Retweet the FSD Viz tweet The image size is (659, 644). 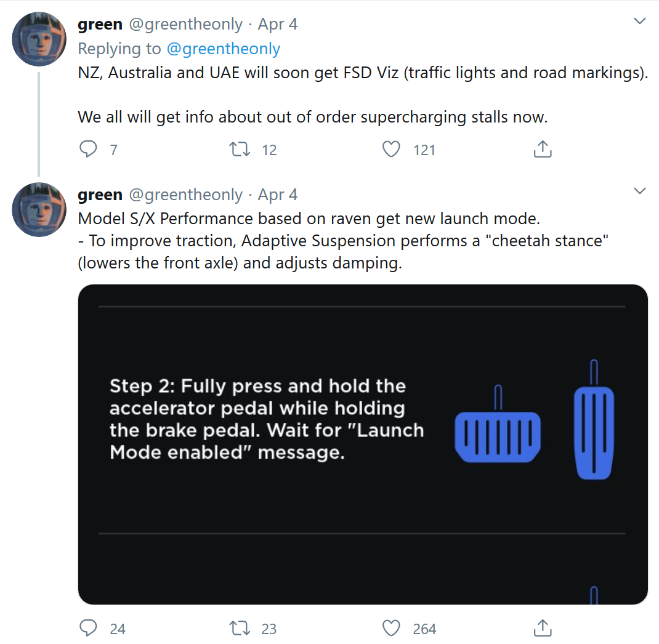pos(237,150)
